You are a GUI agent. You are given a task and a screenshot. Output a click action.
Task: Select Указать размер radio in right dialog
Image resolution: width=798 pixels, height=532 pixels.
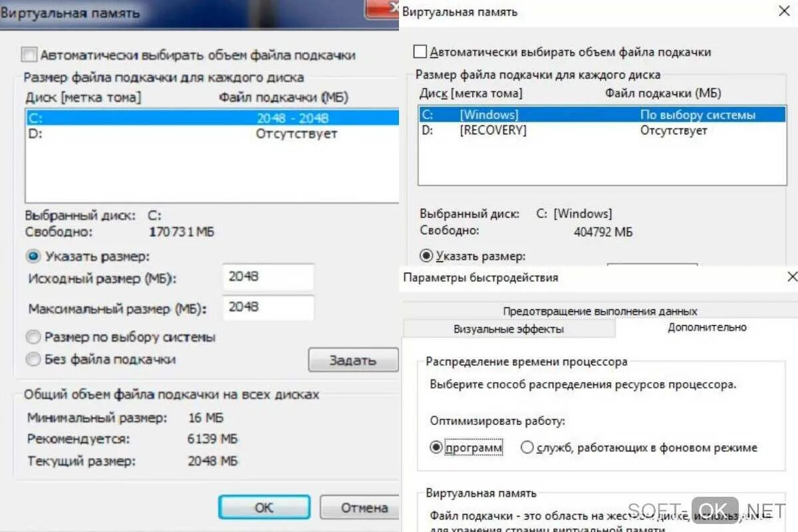pos(426,255)
